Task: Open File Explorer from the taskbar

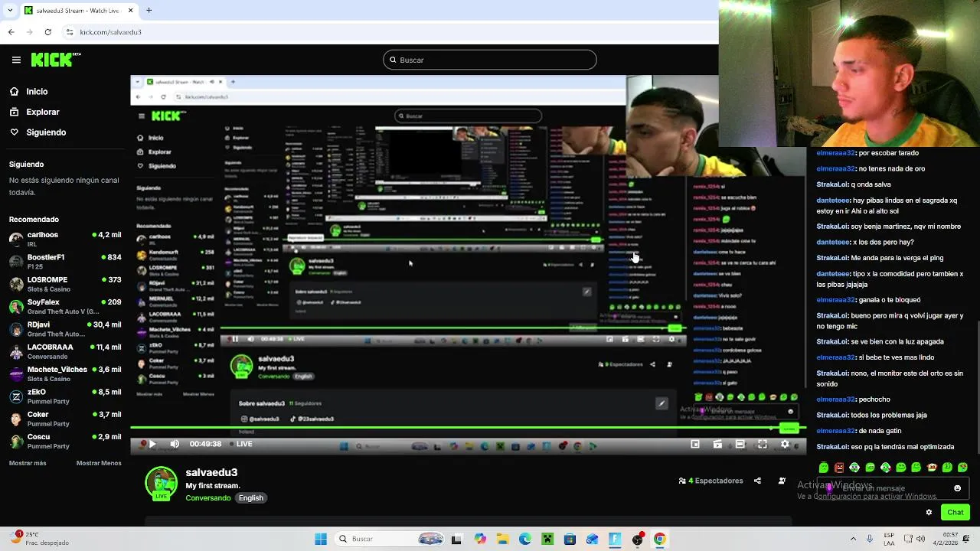Action: [x=502, y=539]
